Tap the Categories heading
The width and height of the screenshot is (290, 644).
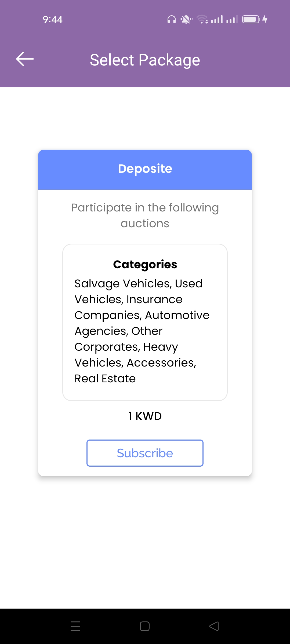145,265
